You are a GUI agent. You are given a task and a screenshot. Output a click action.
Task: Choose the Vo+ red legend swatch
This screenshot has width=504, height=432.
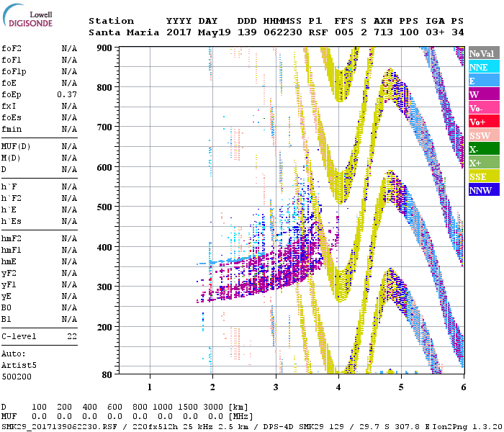click(483, 122)
